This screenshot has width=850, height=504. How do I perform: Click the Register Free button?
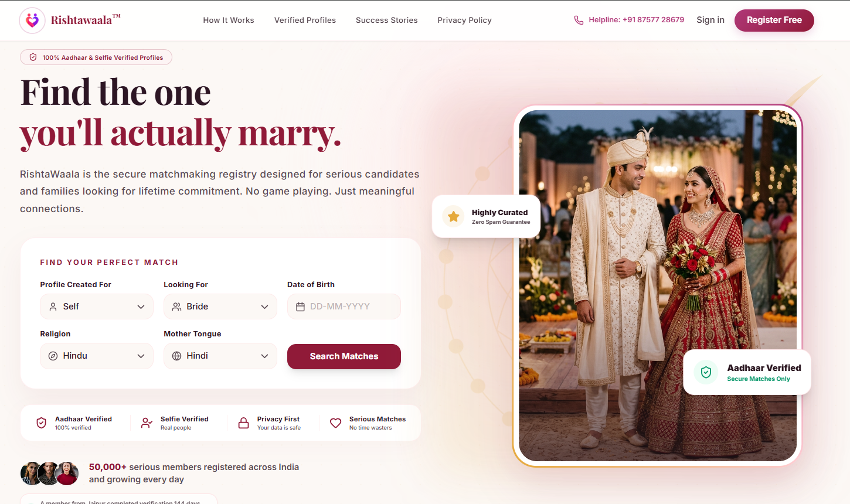point(774,20)
